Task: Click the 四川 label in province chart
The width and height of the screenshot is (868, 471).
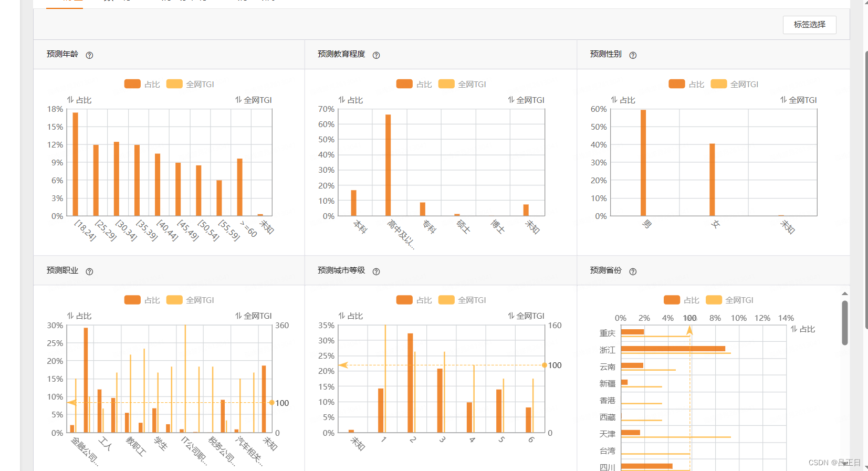Action: coord(608,467)
